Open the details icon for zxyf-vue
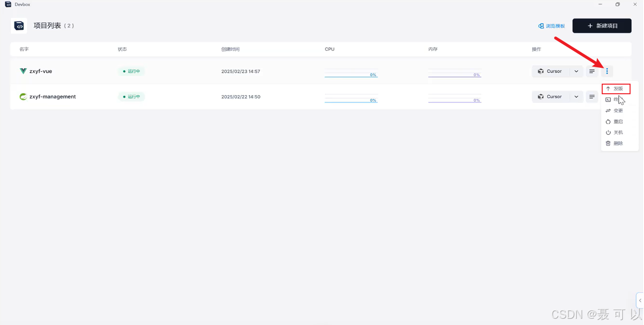The width and height of the screenshot is (644, 325). pyautogui.click(x=592, y=71)
